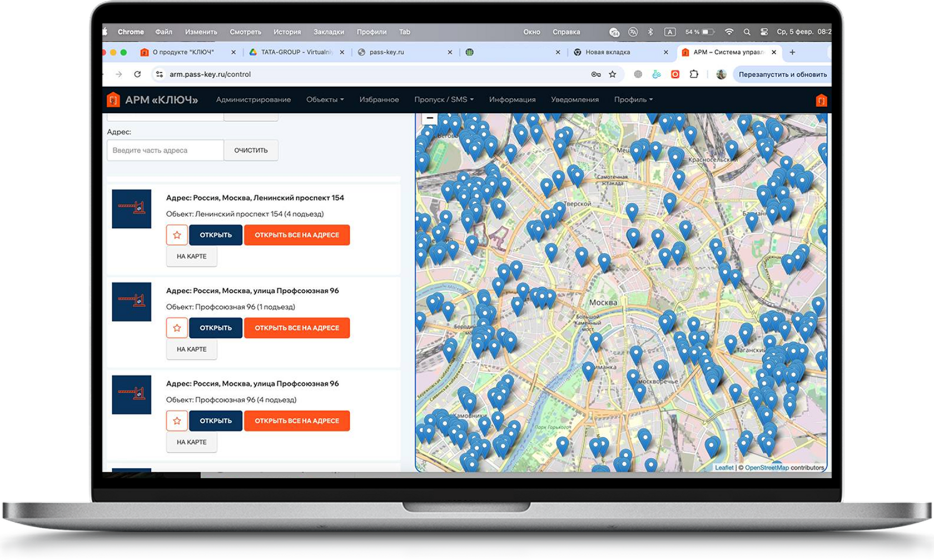Switch to the 'О продукте "КЛЮЧ"' tab

(183, 52)
